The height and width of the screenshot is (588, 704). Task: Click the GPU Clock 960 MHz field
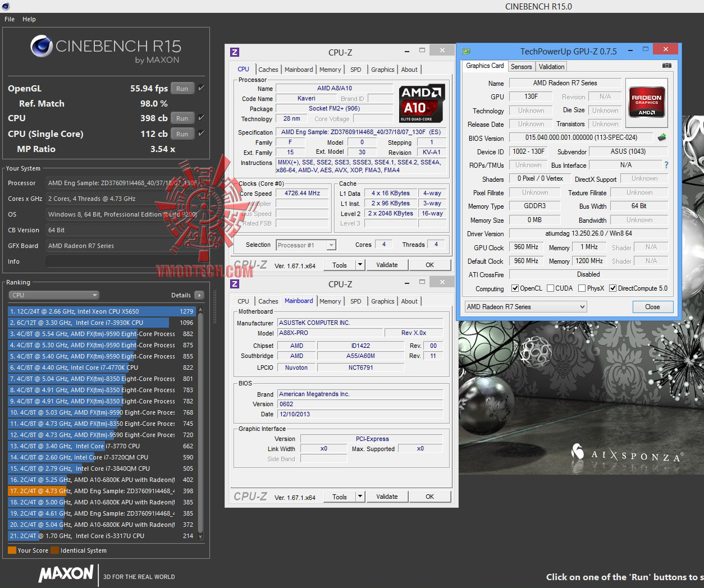(526, 247)
